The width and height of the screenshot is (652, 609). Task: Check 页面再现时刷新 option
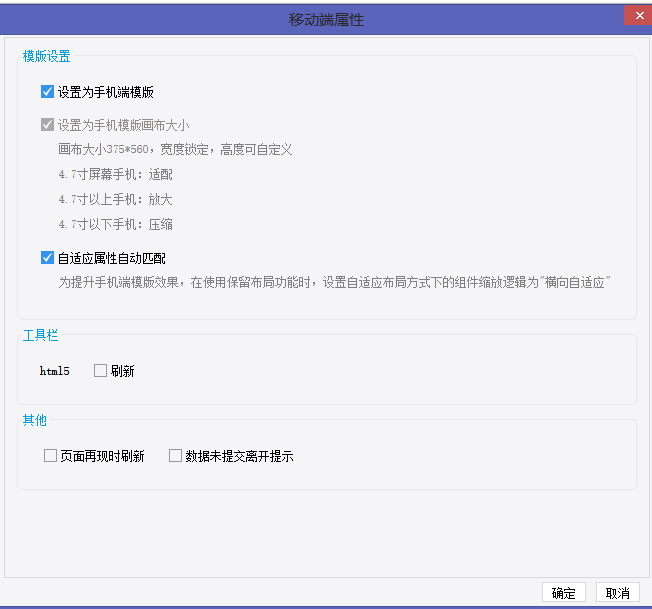(50, 455)
